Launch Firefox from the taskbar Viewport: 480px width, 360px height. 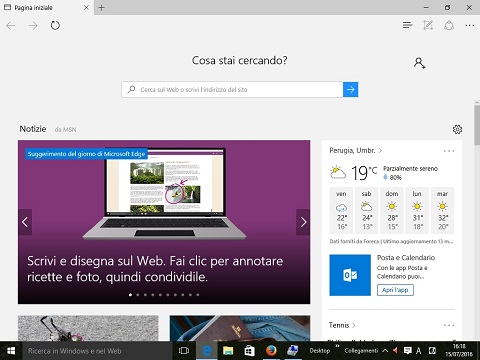tap(271, 351)
